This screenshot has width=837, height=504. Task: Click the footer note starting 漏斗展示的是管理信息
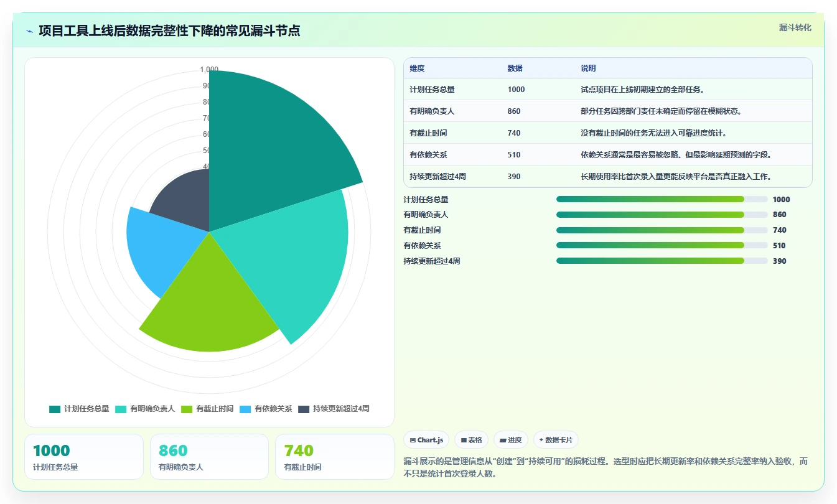[x=606, y=467]
